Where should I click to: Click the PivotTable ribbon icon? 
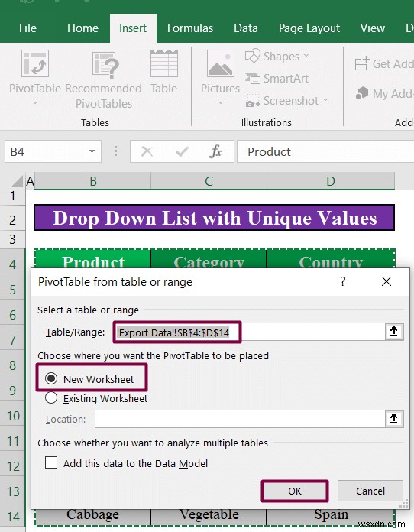click(35, 63)
